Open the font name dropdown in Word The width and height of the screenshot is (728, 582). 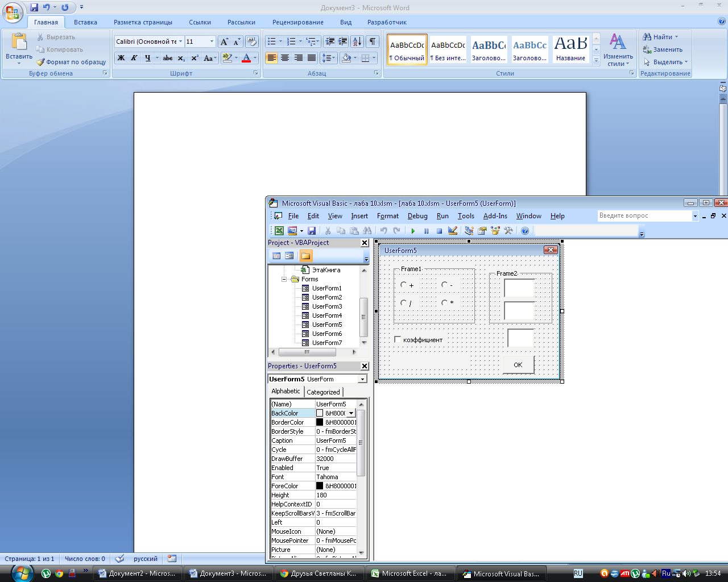181,41
